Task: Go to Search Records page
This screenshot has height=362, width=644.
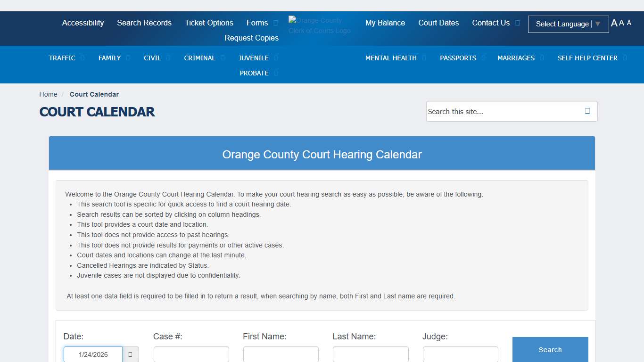Action: coord(144,23)
